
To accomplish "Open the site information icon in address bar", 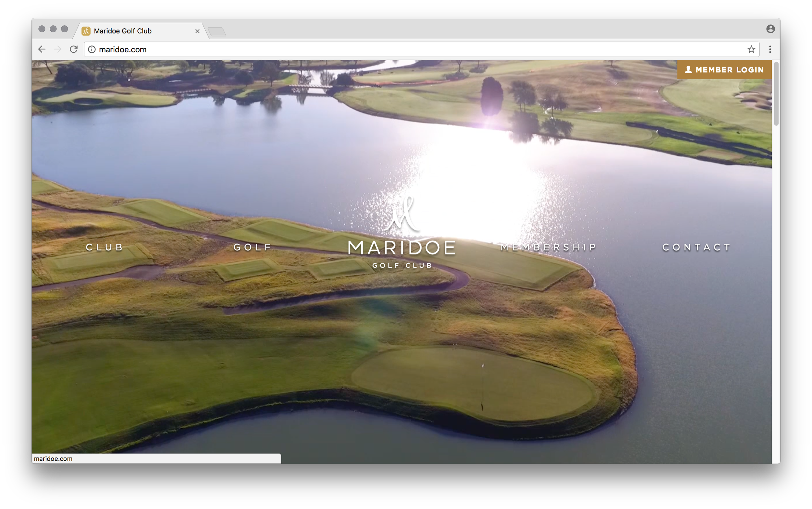I will [92, 49].
